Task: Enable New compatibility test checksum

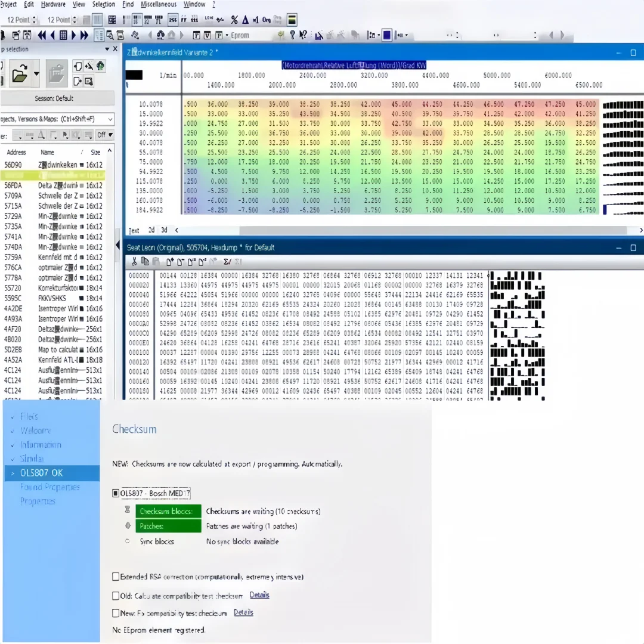Action: [x=116, y=612]
